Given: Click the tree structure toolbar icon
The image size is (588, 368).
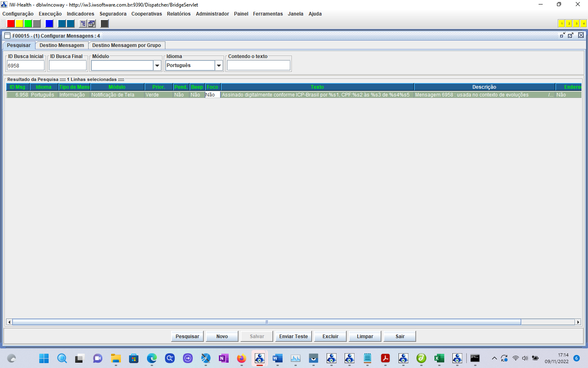Looking at the screenshot, I should tap(83, 24).
